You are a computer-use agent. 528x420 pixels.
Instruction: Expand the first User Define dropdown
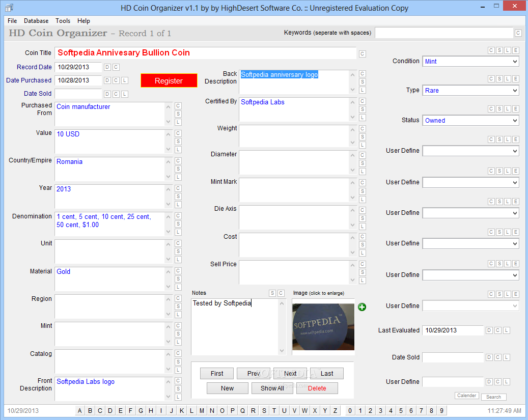(x=470, y=151)
